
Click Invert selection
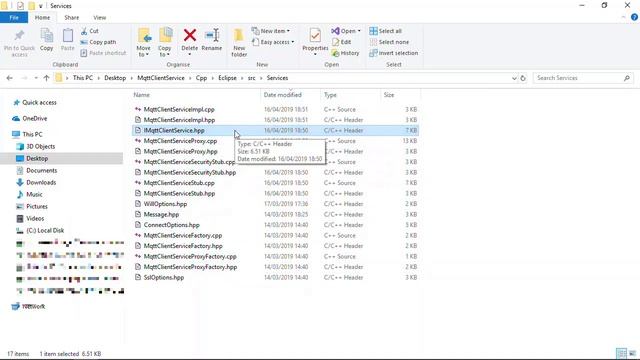(394, 53)
